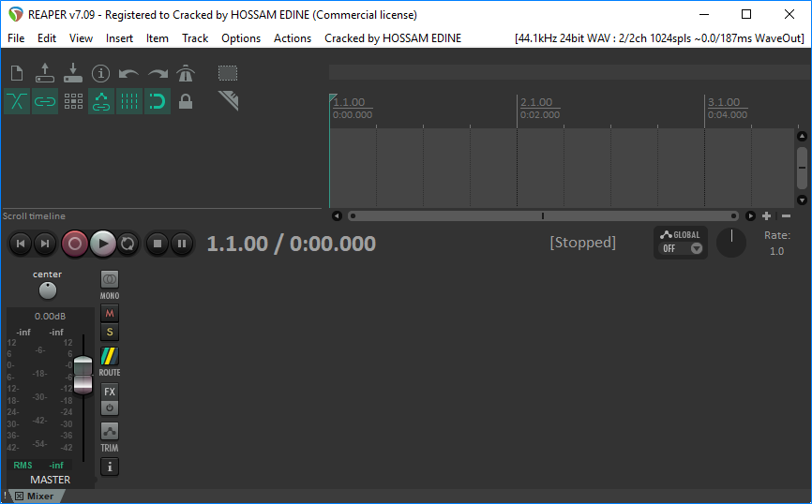Click the ruler triangle toolbar icon
Screen dimensions: 812x504
pyautogui.click(x=229, y=101)
